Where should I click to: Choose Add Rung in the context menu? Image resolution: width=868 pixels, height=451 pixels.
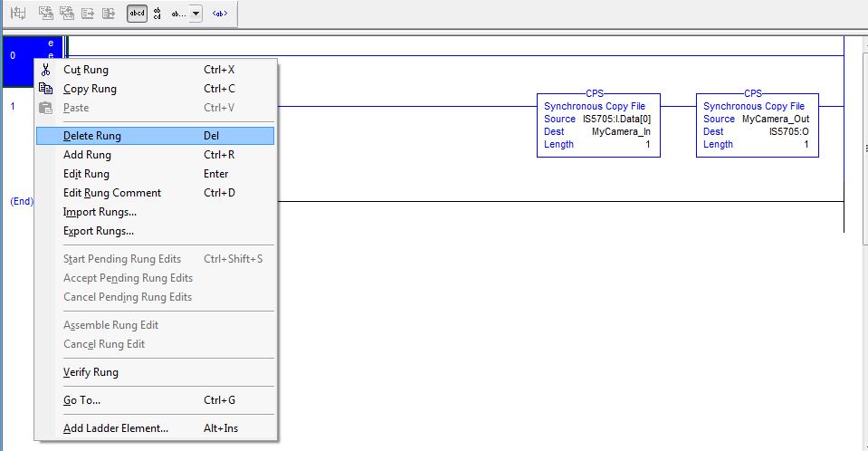click(87, 155)
